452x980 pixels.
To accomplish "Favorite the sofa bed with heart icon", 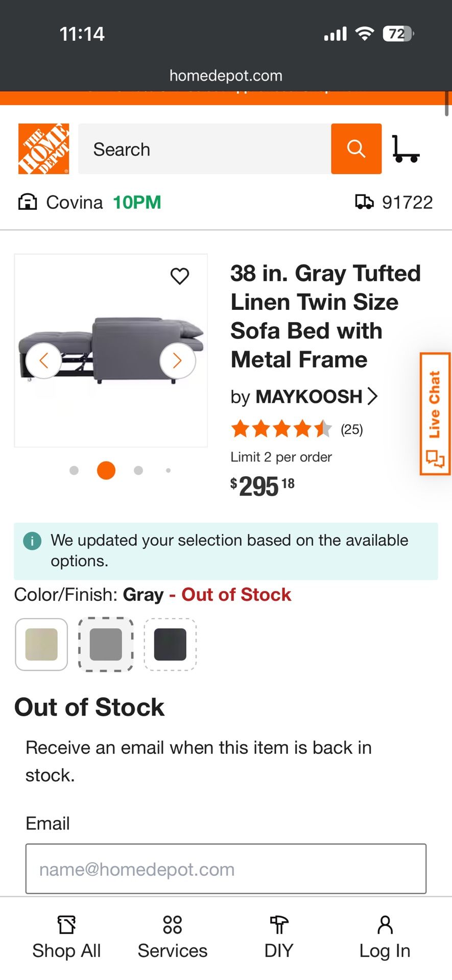I will pyautogui.click(x=180, y=276).
